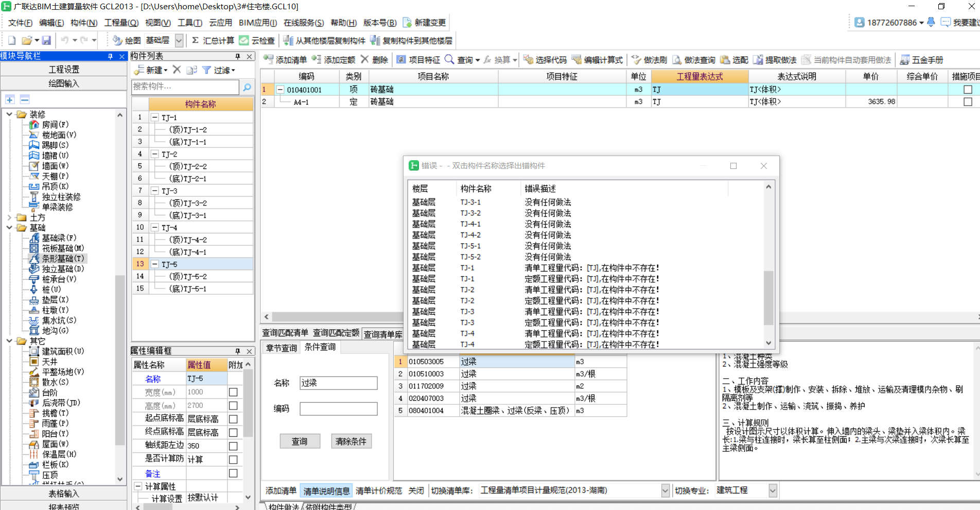
Task: Click the 搜索构件 search box
Action: tap(185, 87)
